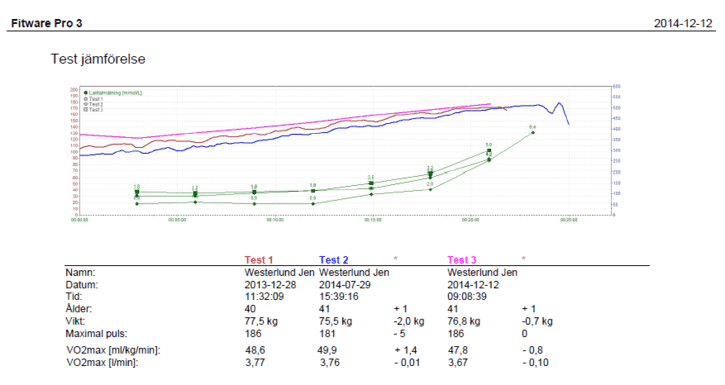Click the magenta Test 3 column header
The width and height of the screenshot is (725, 385).
461,260
